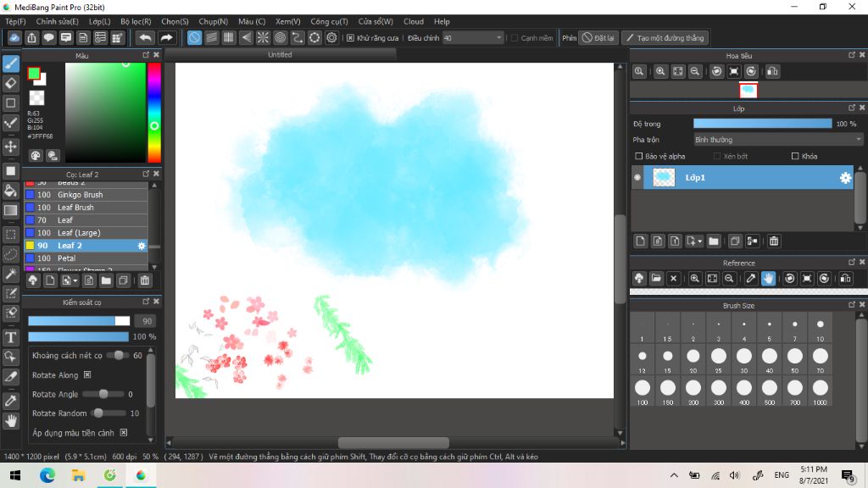Open the Bộ lọc(R) menu
The width and height of the screenshot is (868, 488).
click(x=136, y=21)
